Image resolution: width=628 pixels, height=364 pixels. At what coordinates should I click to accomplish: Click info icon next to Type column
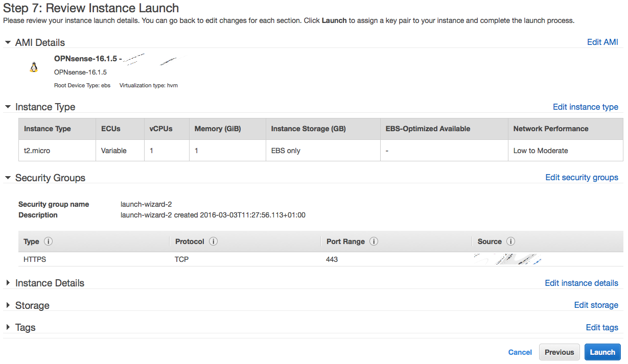click(49, 241)
